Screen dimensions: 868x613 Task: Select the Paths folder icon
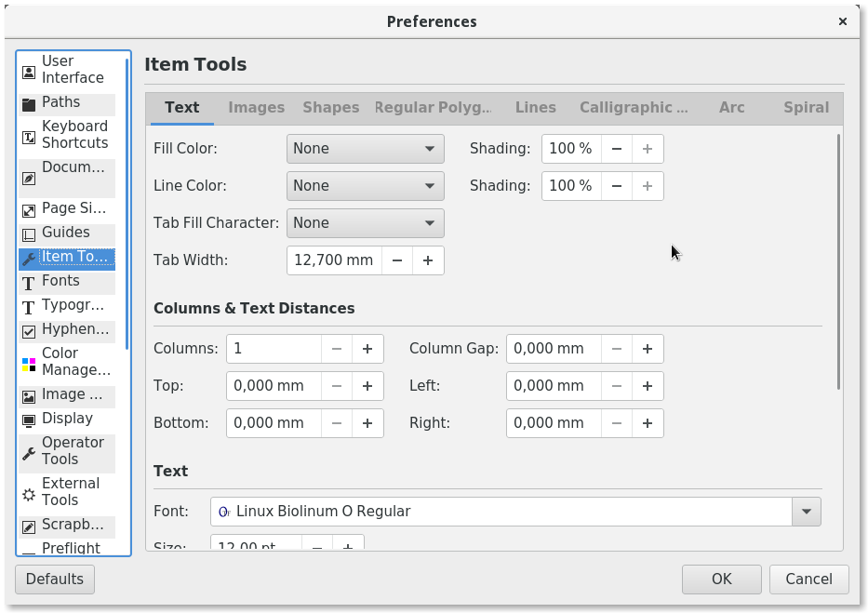coord(29,103)
